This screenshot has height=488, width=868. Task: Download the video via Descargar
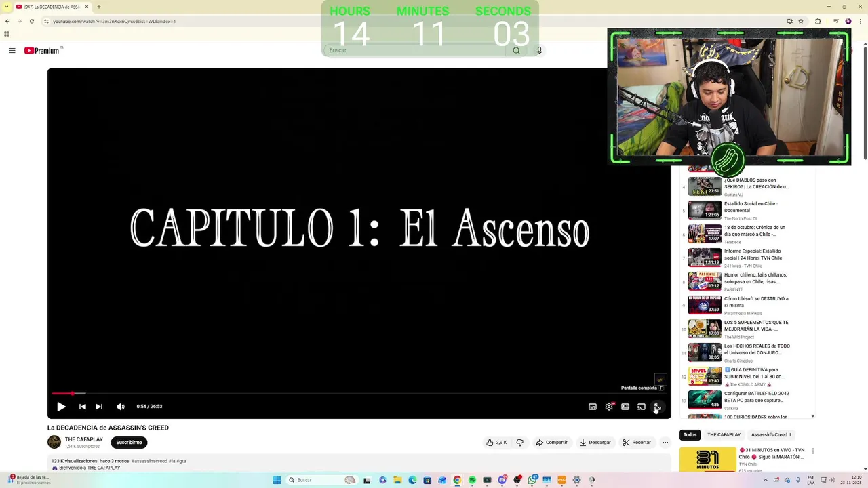pyautogui.click(x=595, y=443)
